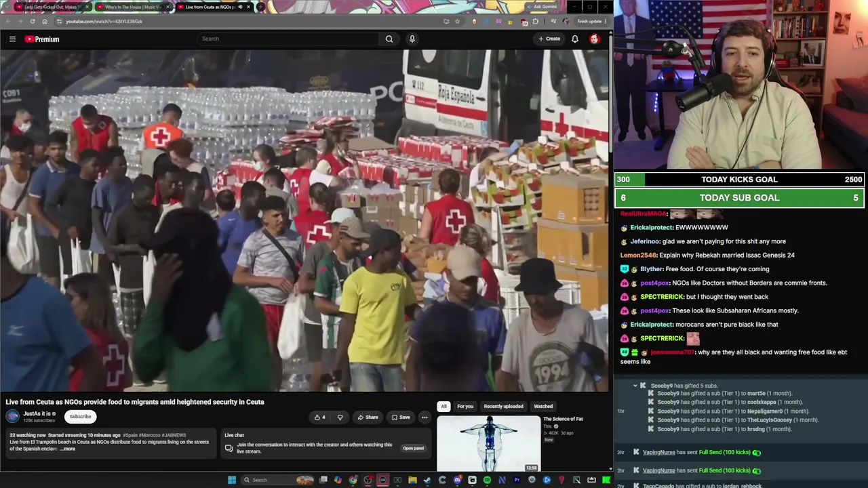The width and height of the screenshot is (868, 488).
Task: Mute the tab playing the Ceuta stream
Action: [x=240, y=7]
